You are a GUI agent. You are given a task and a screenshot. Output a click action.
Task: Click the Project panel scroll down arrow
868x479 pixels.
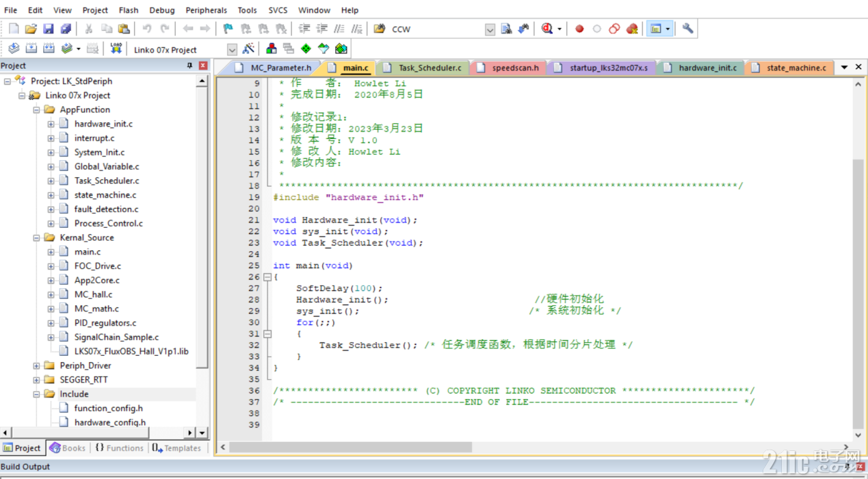pos(202,433)
